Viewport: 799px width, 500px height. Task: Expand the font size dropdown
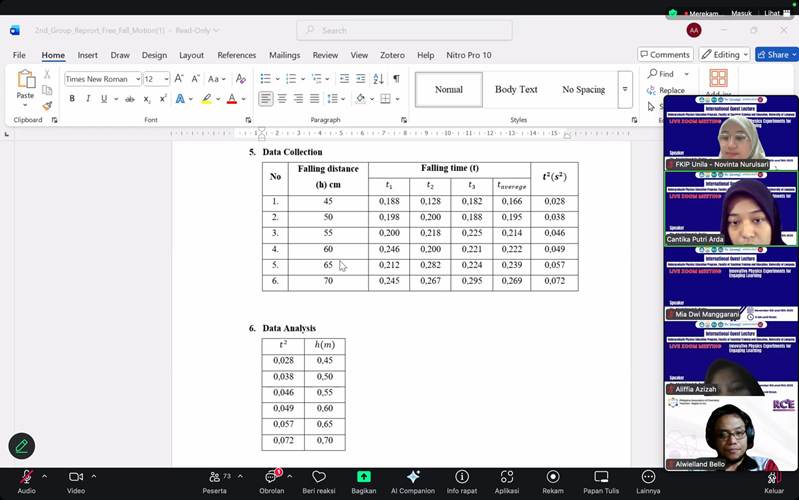pos(165,79)
